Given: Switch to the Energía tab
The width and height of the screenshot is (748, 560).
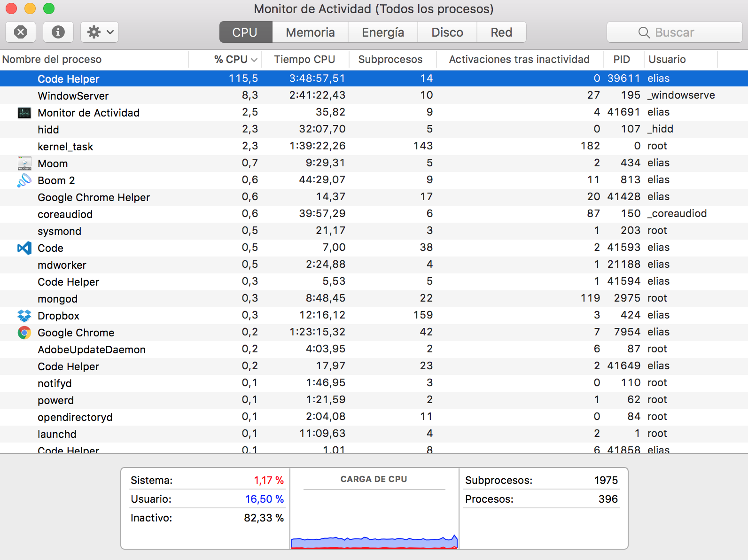Looking at the screenshot, I should pyautogui.click(x=383, y=32).
